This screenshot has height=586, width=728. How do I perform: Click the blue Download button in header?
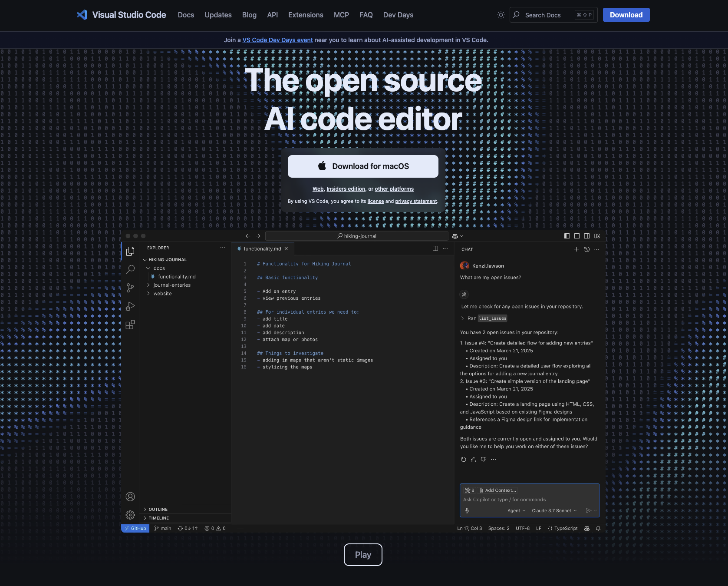626,15
